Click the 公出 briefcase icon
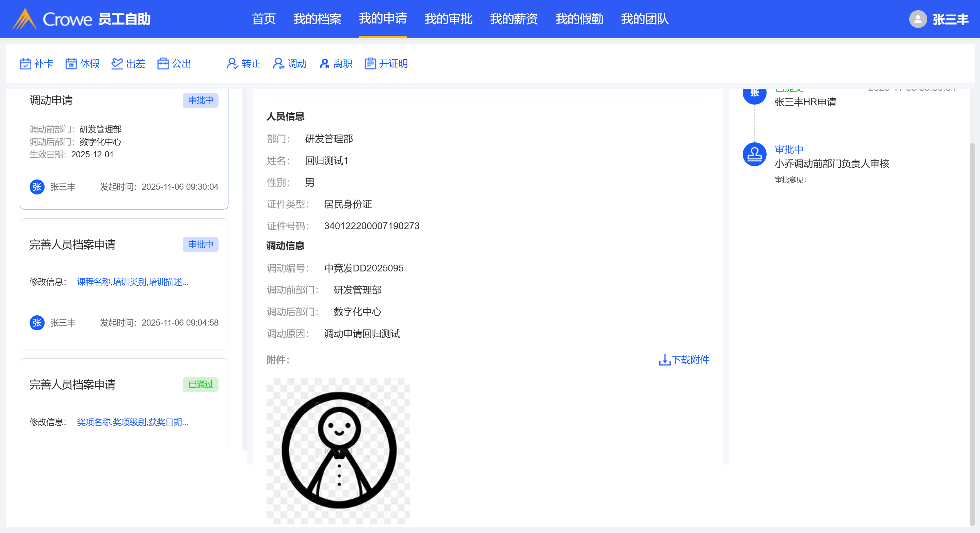This screenshot has width=980, height=533. 163,64
